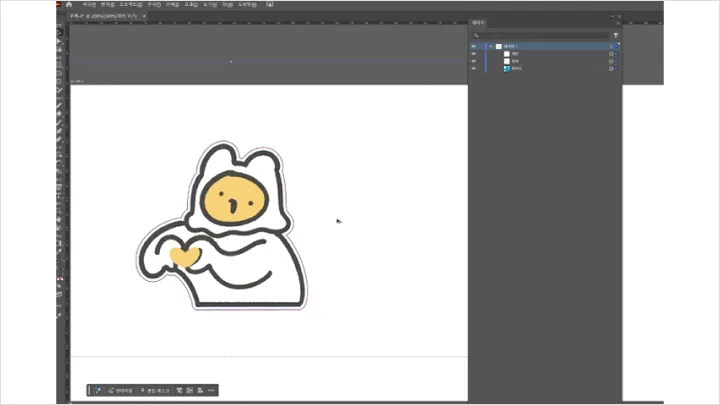Open the Edit (편집) menu
The width and height of the screenshot is (720, 405).
click(108, 5)
